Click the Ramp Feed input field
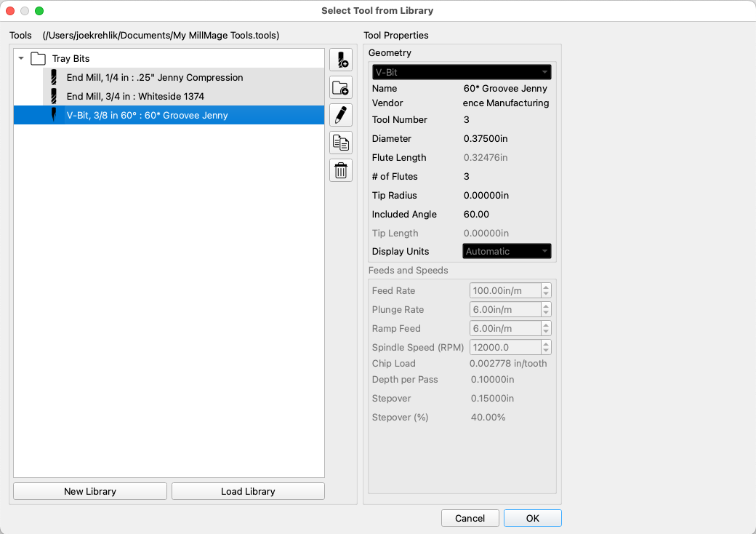The height and width of the screenshot is (534, 756). coord(505,328)
